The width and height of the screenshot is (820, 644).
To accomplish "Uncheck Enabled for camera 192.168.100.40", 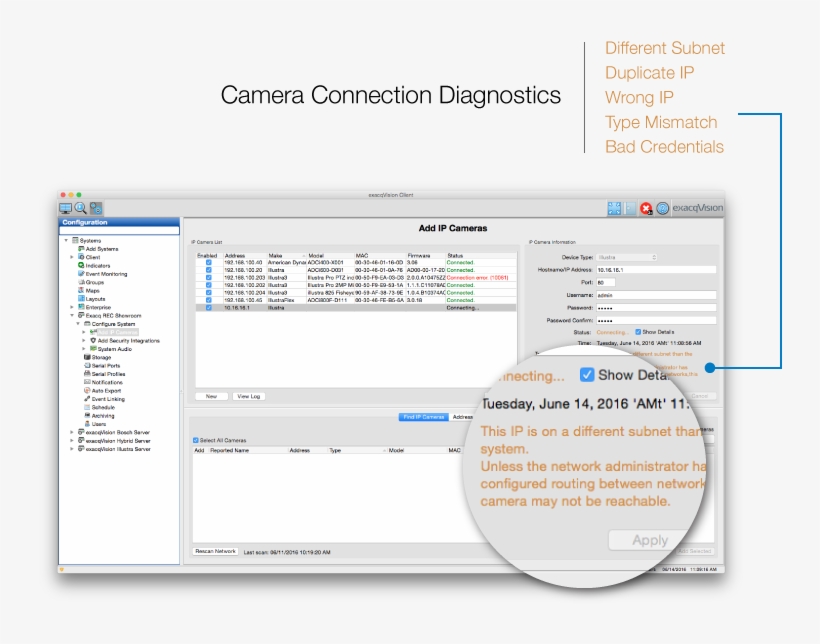I will coord(209,263).
